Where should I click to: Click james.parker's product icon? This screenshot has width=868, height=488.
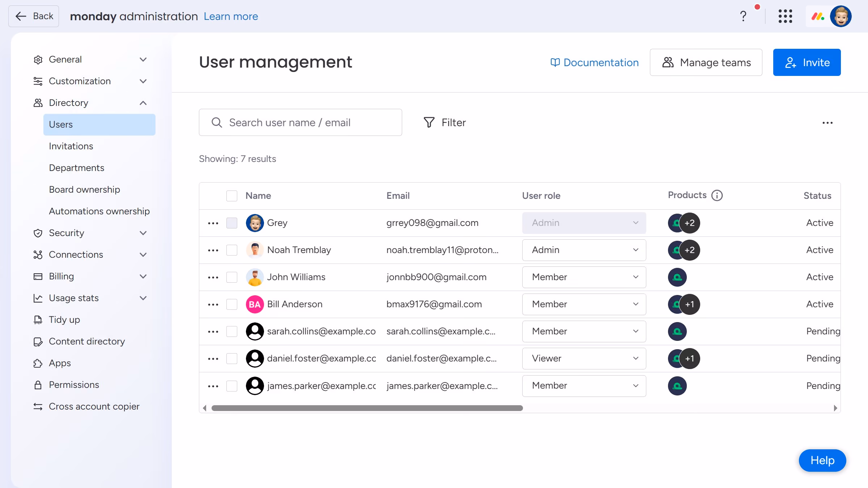click(677, 386)
